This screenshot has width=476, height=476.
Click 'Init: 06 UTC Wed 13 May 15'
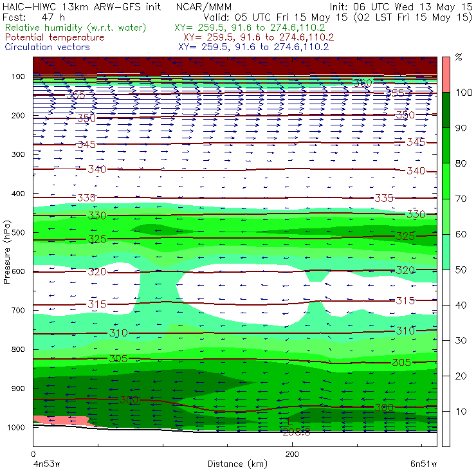pos(401,6)
